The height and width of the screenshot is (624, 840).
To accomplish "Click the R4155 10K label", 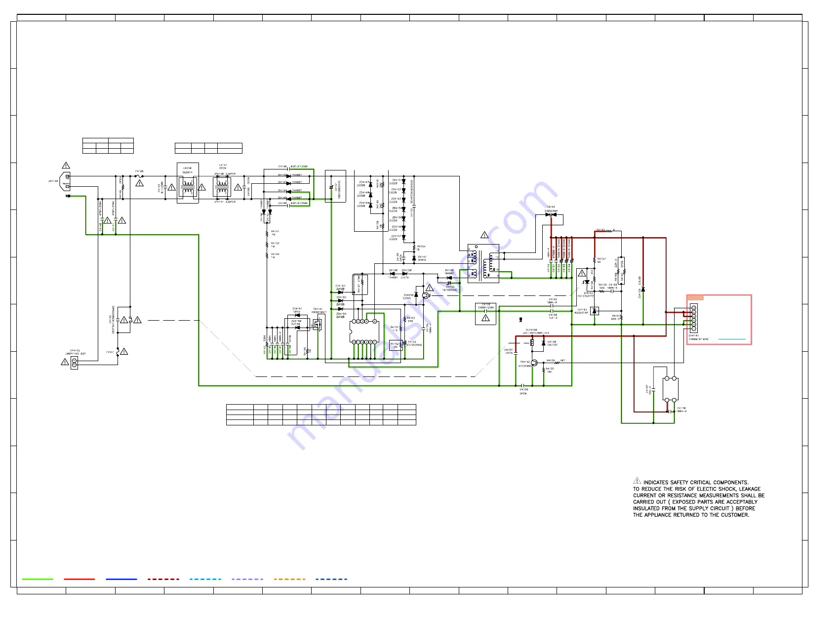I will [x=549, y=370].
